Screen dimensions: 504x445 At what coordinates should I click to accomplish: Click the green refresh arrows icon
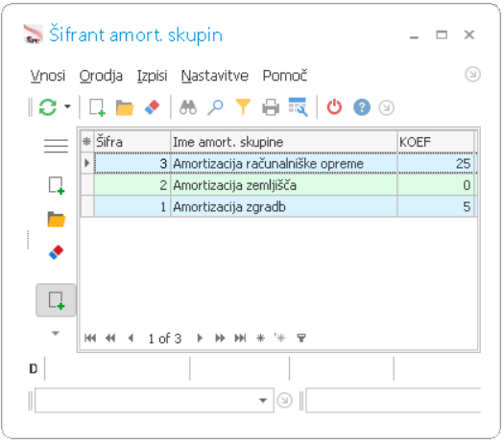48,106
